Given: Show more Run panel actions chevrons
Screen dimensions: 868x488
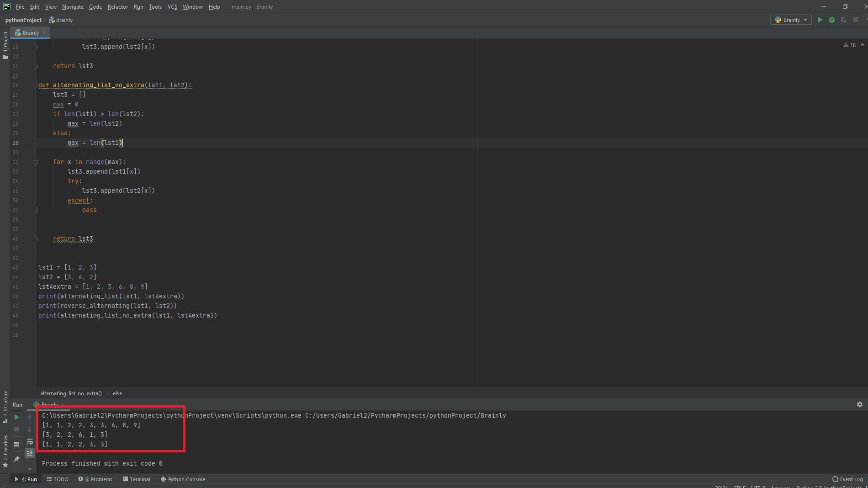Looking at the screenshot, I should click(x=30, y=469).
